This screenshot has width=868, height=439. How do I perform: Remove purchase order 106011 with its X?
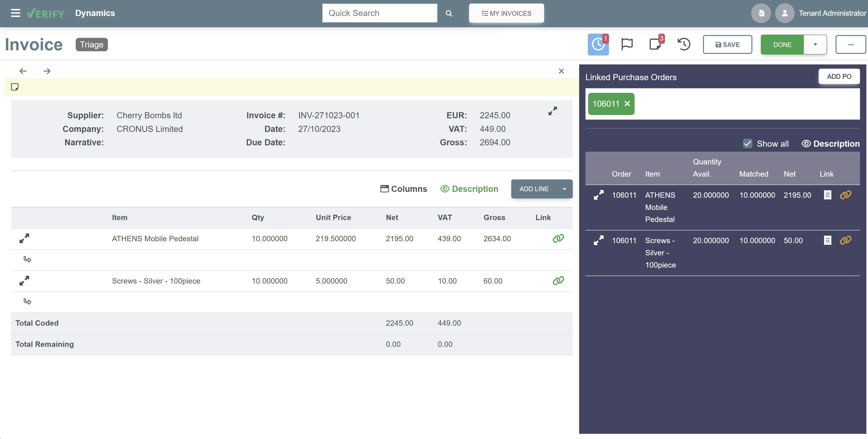tap(627, 104)
